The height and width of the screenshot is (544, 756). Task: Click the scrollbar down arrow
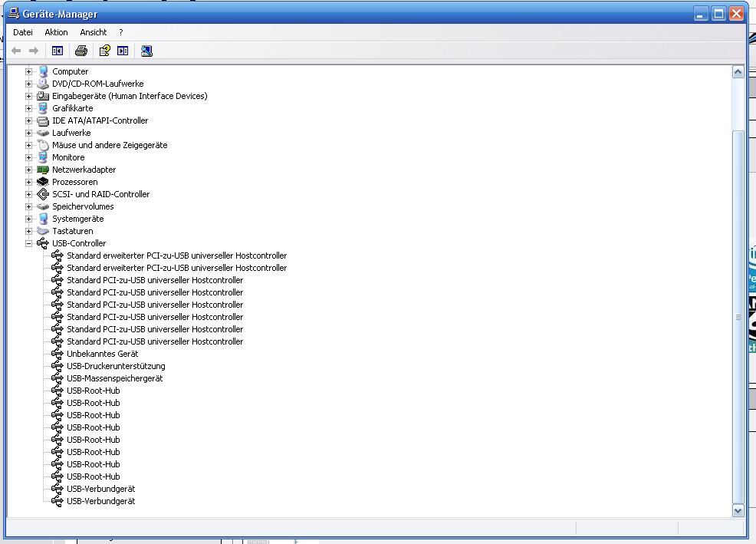tap(738, 510)
